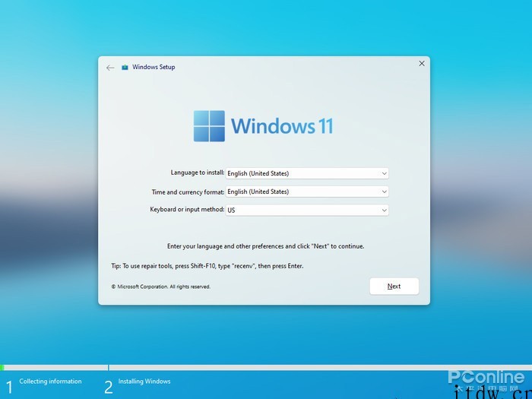Viewport: 532px width, 399px height.
Task: Click the 'Collecting information' step label
Action: pos(51,382)
